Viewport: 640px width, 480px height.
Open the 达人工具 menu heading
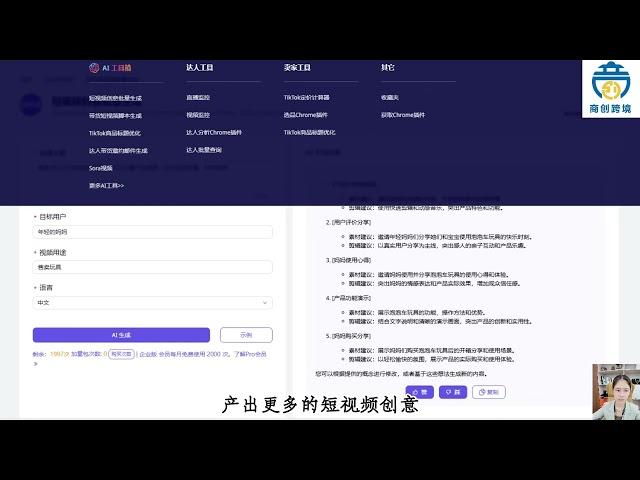[x=200, y=67]
